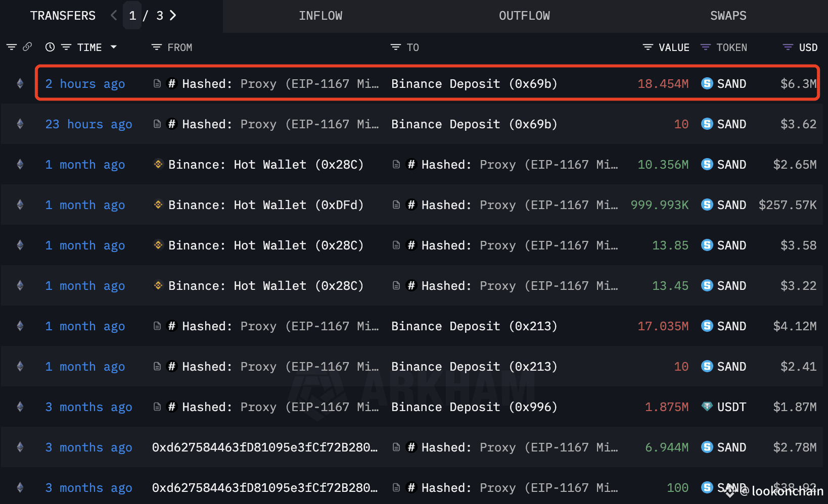Toggle the TIME sort dropdown arrow

pyautogui.click(x=114, y=47)
